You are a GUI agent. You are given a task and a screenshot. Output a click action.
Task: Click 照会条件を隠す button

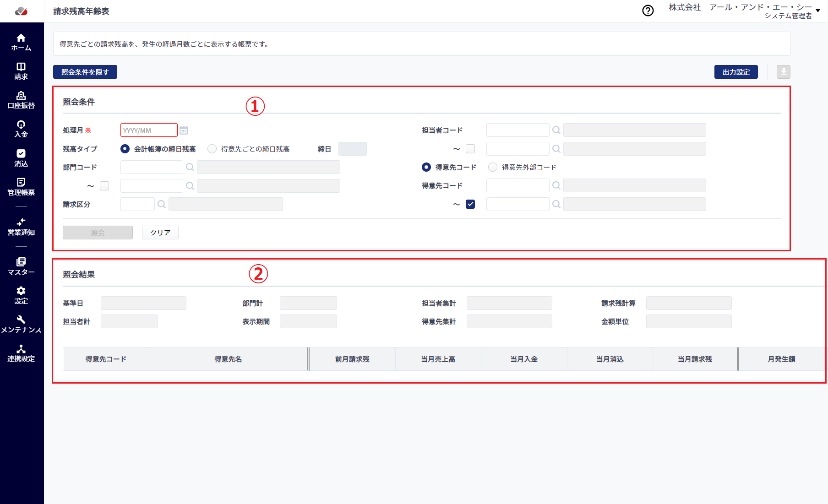click(85, 72)
